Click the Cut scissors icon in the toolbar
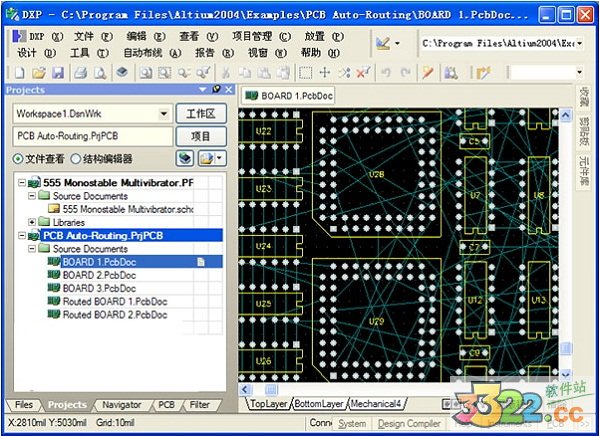This screenshot has height=436, width=600. 229,73
